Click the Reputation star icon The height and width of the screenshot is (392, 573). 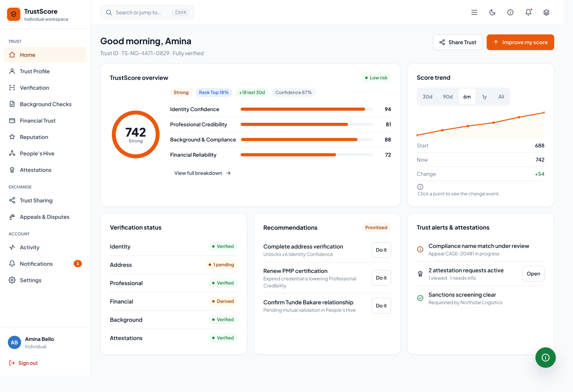coord(12,137)
